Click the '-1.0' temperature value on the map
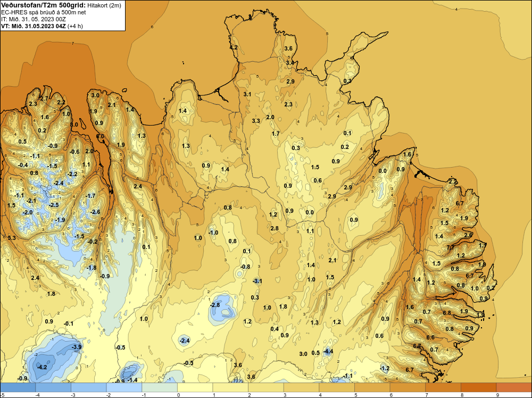Image resolution: width=532 pixels, height=398 pixels. 213,233
